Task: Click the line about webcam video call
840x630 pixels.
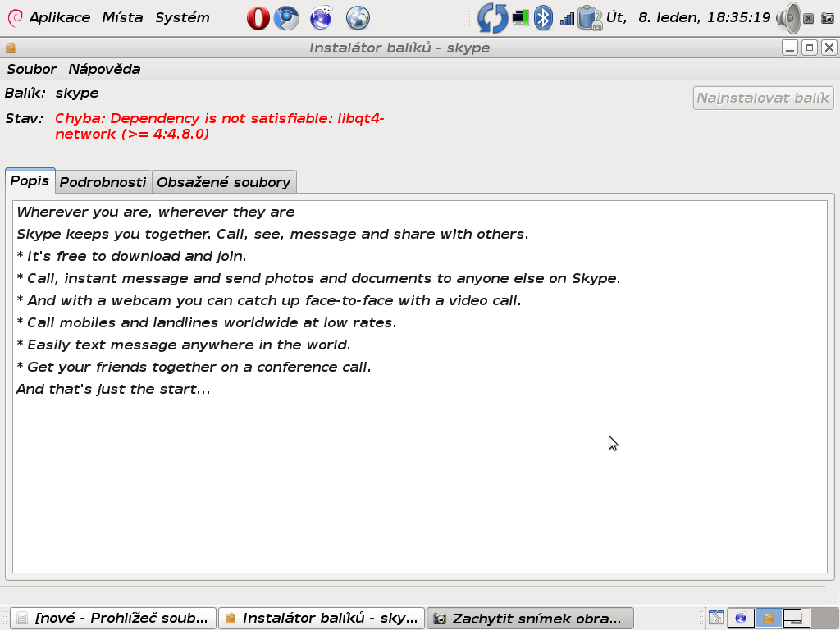Action: [269, 300]
